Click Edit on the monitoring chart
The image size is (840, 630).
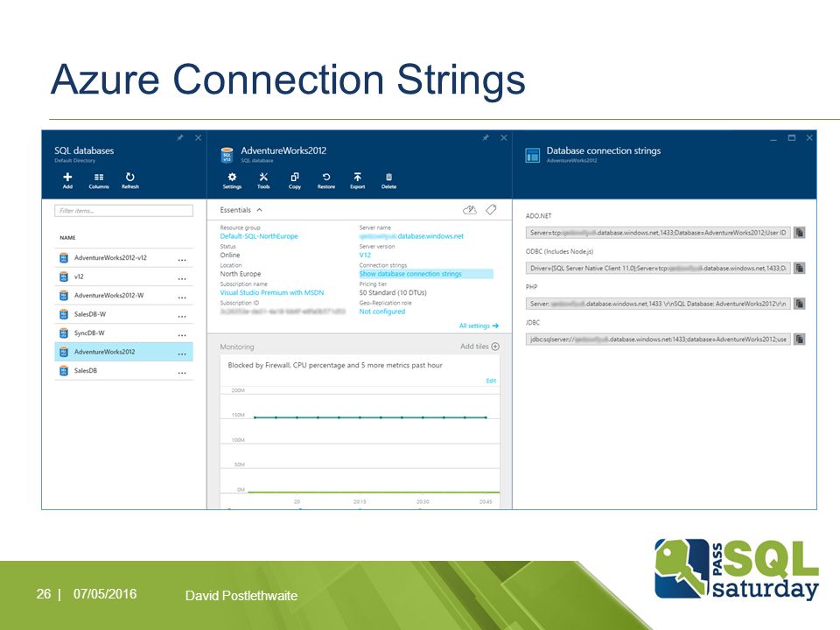(x=491, y=381)
